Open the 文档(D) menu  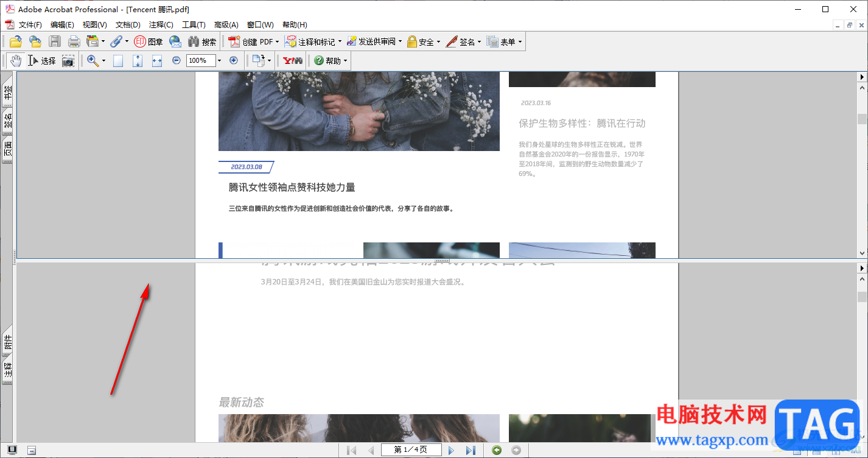pyautogui.click(x=128, y=25)
